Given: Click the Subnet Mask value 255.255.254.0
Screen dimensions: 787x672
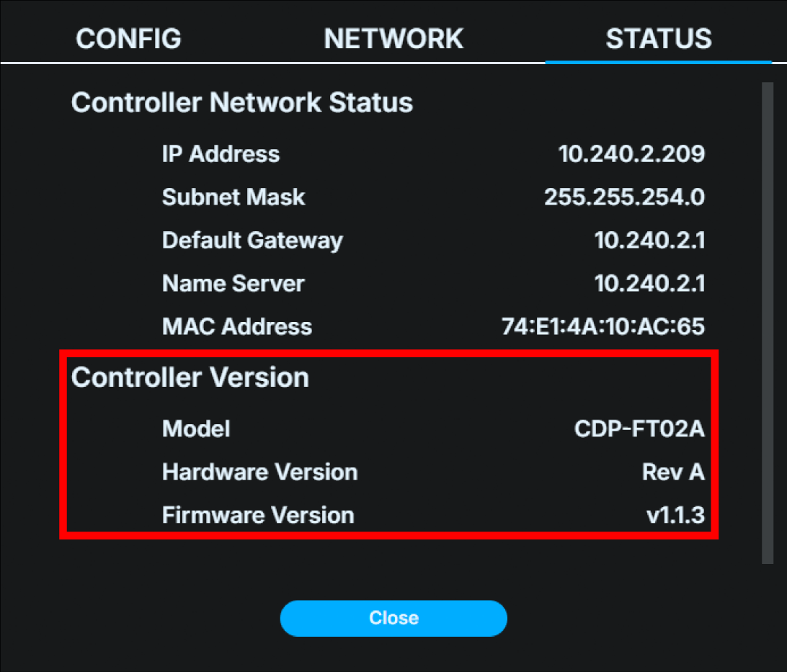Looking at the screenshot, I should coord(624,197).
